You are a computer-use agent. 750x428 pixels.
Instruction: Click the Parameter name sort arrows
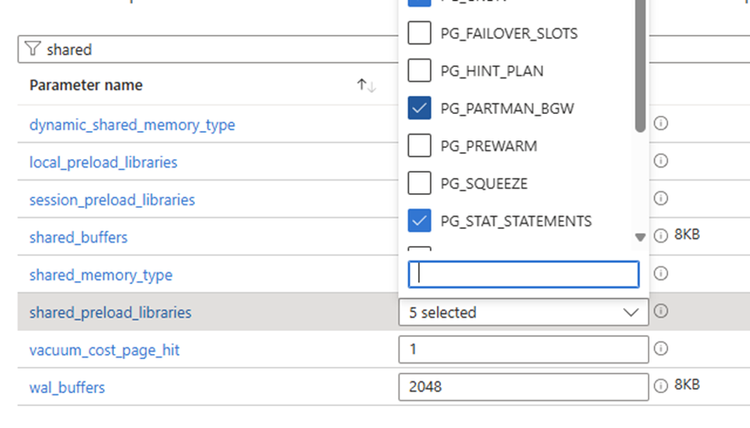366,86
